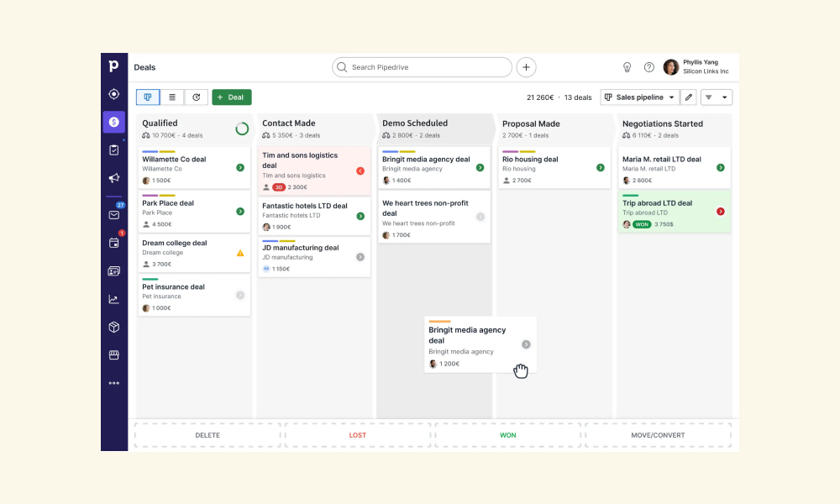Image resolution: width=840 pixels, height=504 pixels.
Task: Open the Activities calendar icon in sidebar
Action: click(x=113, y=243)
